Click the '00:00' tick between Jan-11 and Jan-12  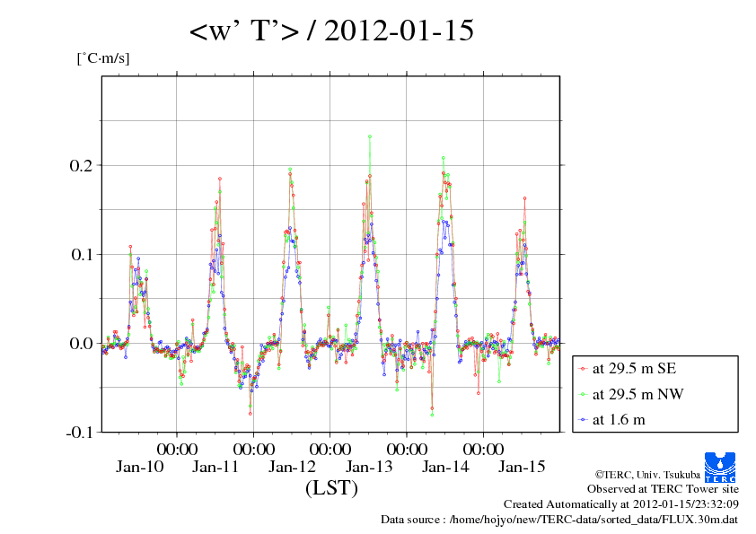click(253, 449)
